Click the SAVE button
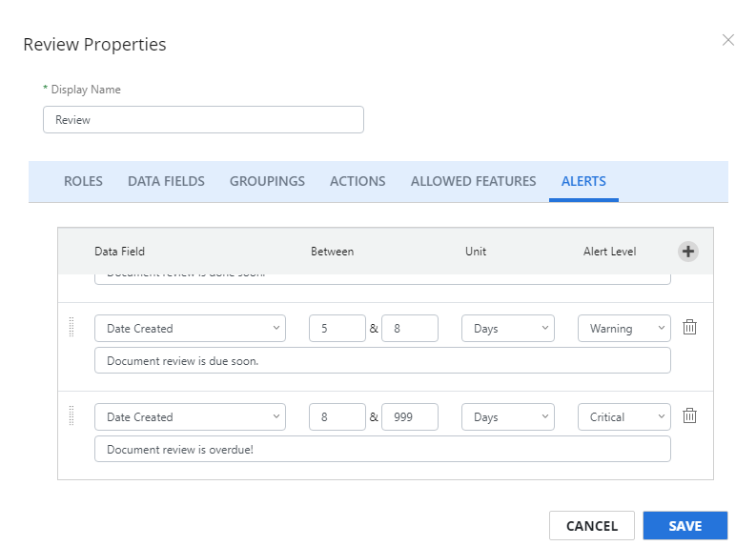This screenshot has height=546, width=756. tap(685, 526)
